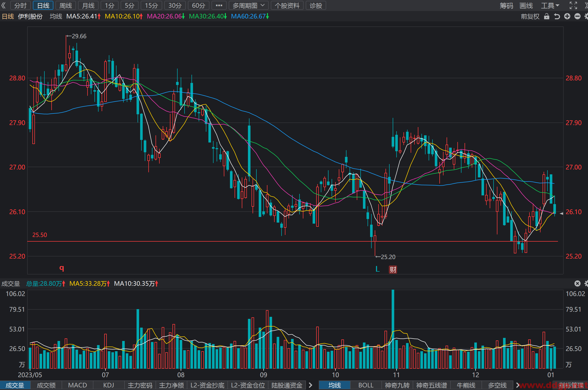Switch to the 周线 weekly period
Image resolution: width=588 pixels, height=390 pixels.
[66, 5]
